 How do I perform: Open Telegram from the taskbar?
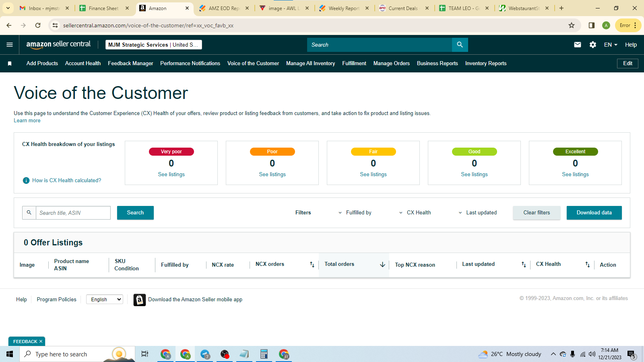pyautogui.click(x=205, y=354)
